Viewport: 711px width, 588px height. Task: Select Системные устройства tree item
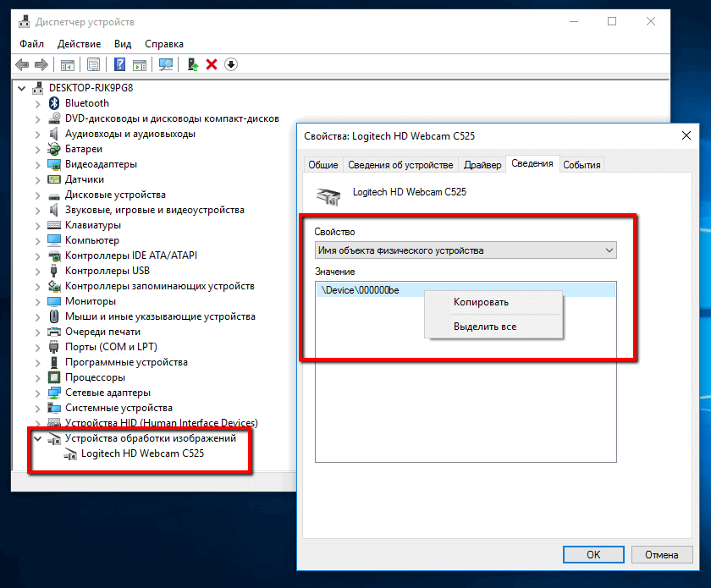[x=118, y=408]
